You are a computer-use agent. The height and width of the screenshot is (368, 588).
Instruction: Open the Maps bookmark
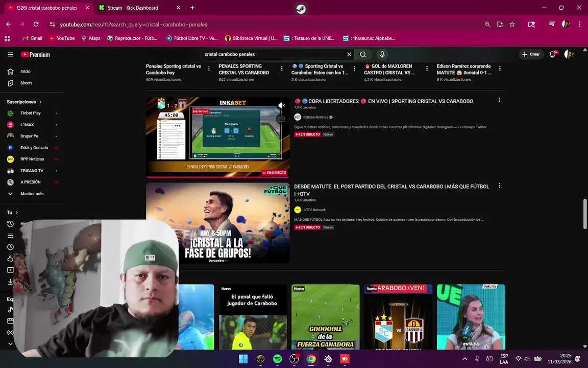(x=91, y=38)
